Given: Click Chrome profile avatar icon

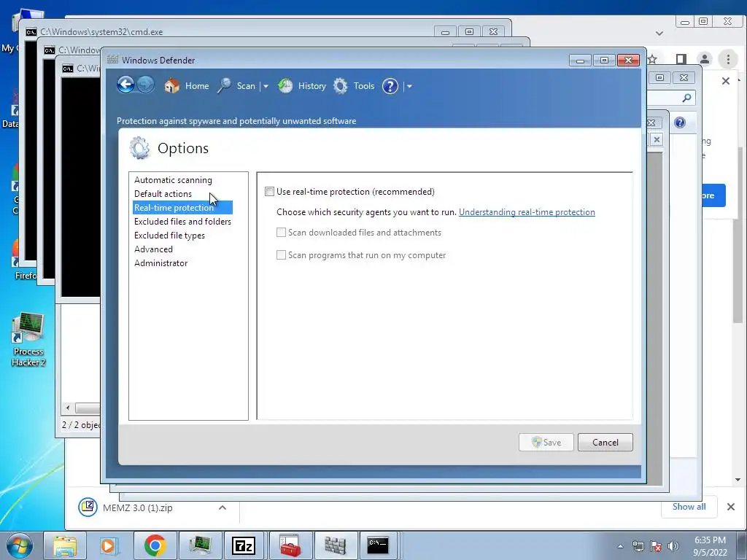Looking at the screenshot, I should pos(704,59).
